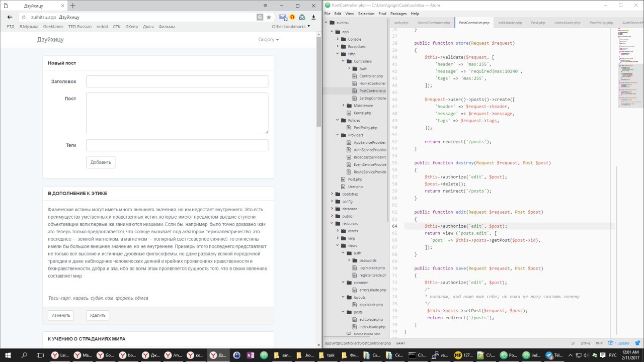Image resolution: width=644 pixels, height=362 pixels.
Task: Open the TED Russian bookmark
Action: pyautogui.click(x=80, y=27)
